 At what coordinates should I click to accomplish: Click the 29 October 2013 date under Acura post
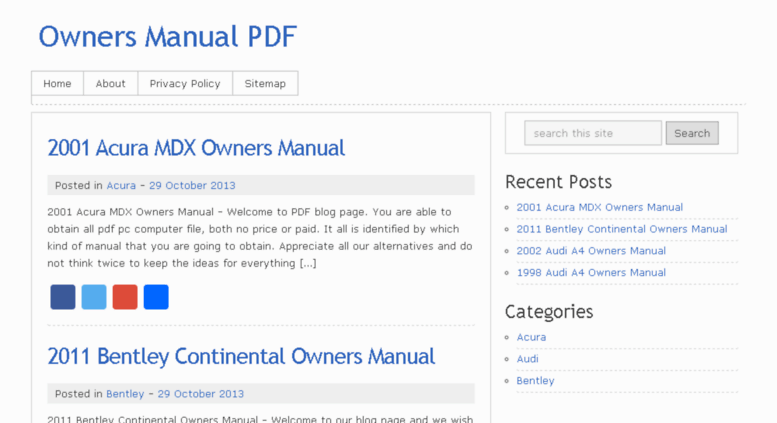(192, 185)
